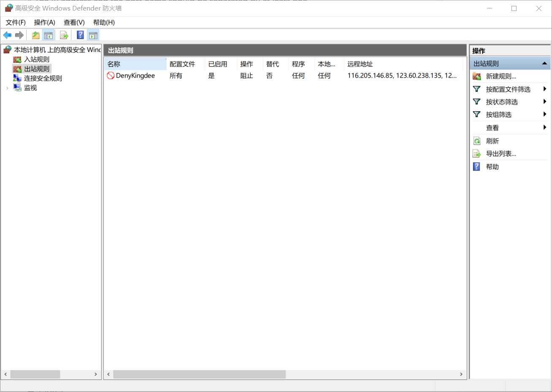
Task: Open the 查看 submenu arrow in actions
Action: pos(545,127)
